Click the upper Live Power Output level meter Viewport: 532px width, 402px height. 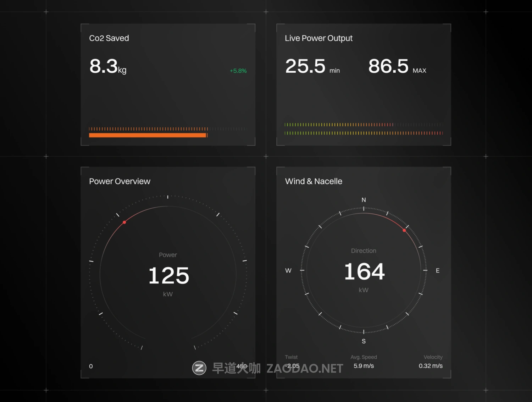coord(364,125)
